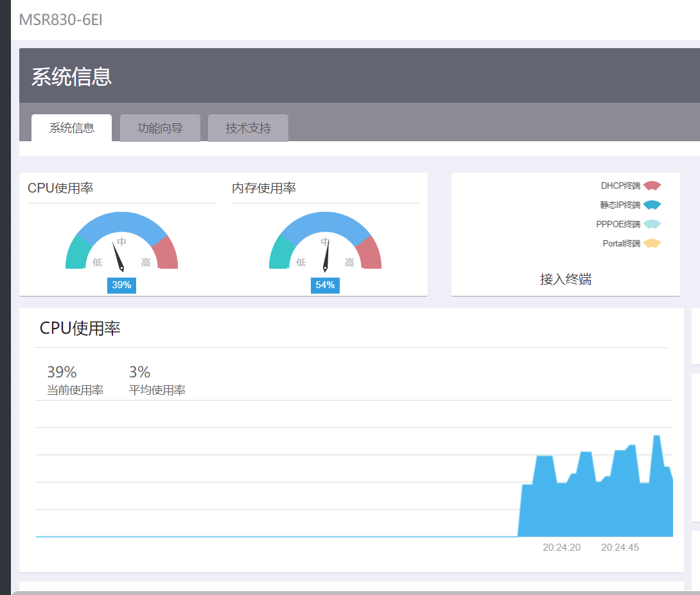Toggle the DHCP终端 legend label
The width and height of the screenshot is (700, 595).
click(620, 186)
